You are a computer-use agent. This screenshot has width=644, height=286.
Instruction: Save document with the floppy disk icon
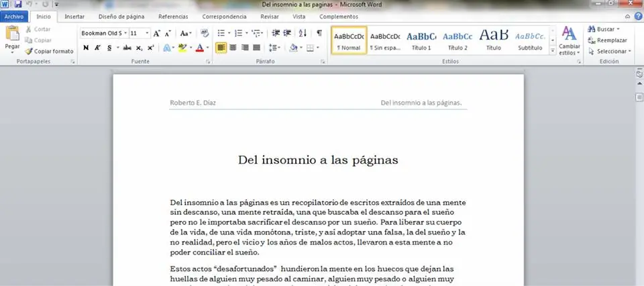coord(17,5)
